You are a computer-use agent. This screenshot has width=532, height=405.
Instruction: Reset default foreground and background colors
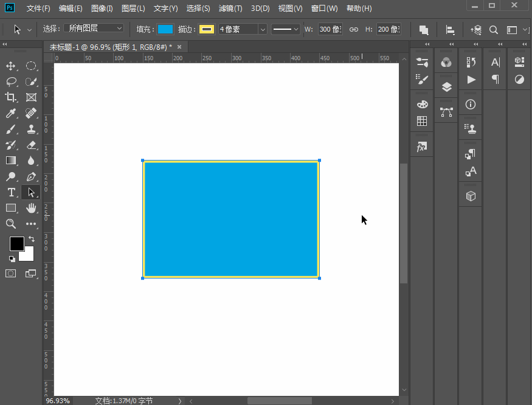point(12,259)
